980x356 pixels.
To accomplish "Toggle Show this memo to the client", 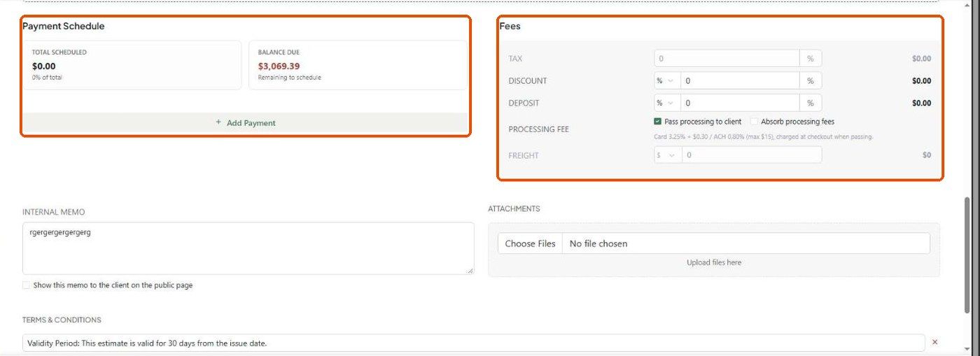I will tap(26, 285).
